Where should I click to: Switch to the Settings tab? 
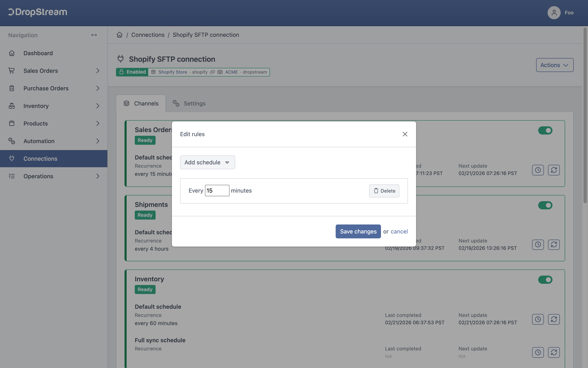pos(189,103)
